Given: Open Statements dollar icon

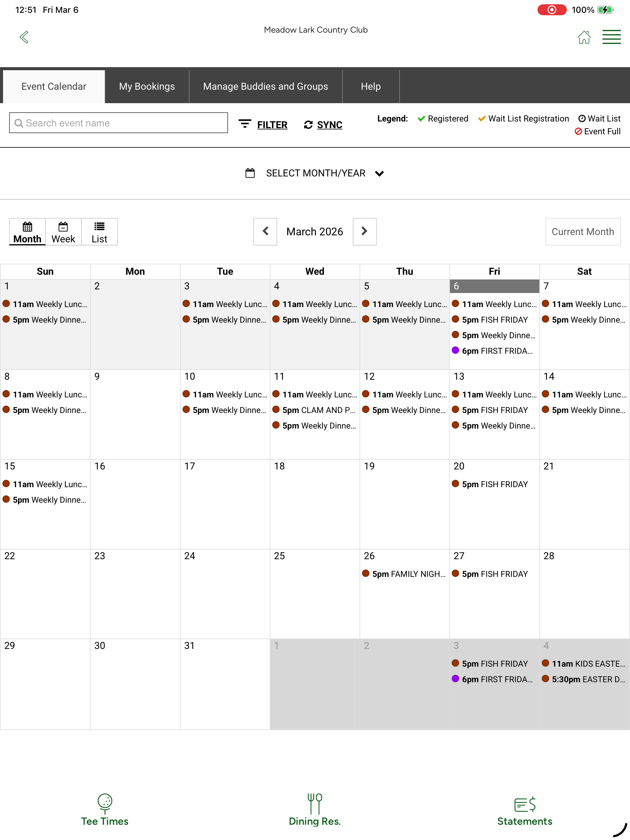Looking at the screenshot, I should (x=525, y=804).
